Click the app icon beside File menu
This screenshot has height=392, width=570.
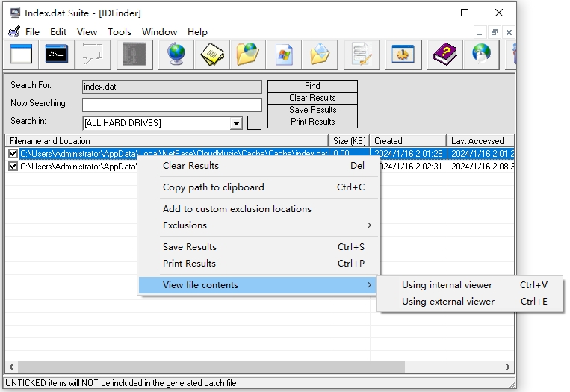click(x=13, y=32)
